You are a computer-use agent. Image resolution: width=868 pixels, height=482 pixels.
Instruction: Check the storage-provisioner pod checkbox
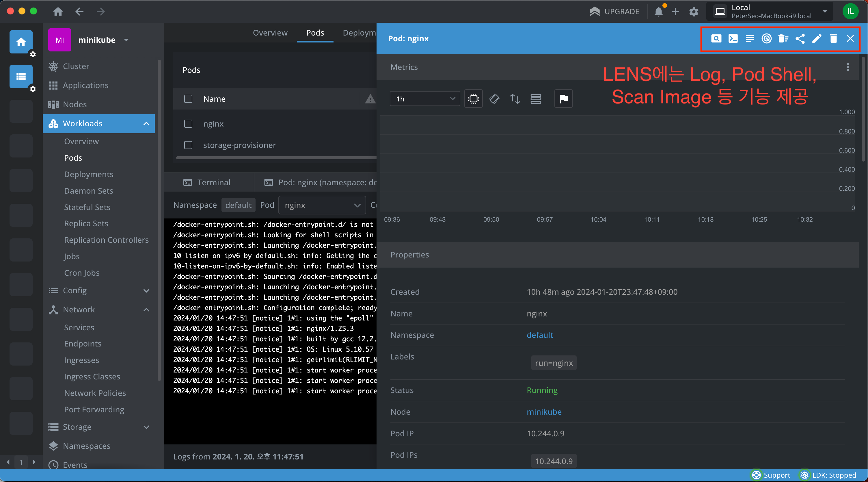tap(188, 145)
